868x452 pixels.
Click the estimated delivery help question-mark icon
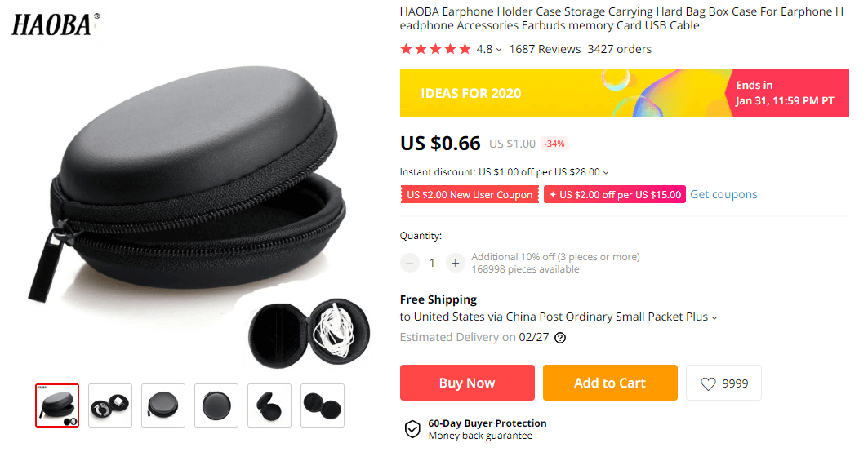560,338
